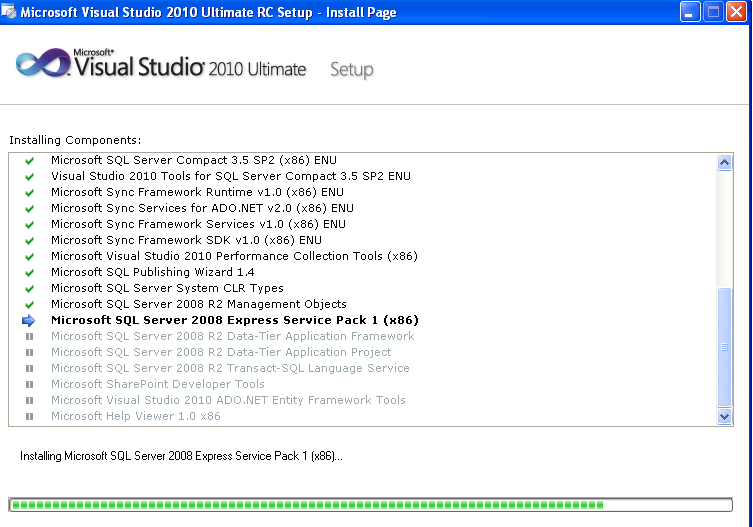Click the installing status message text
The height and width of the screenshot is (527, 753).
tap(181, 456)
